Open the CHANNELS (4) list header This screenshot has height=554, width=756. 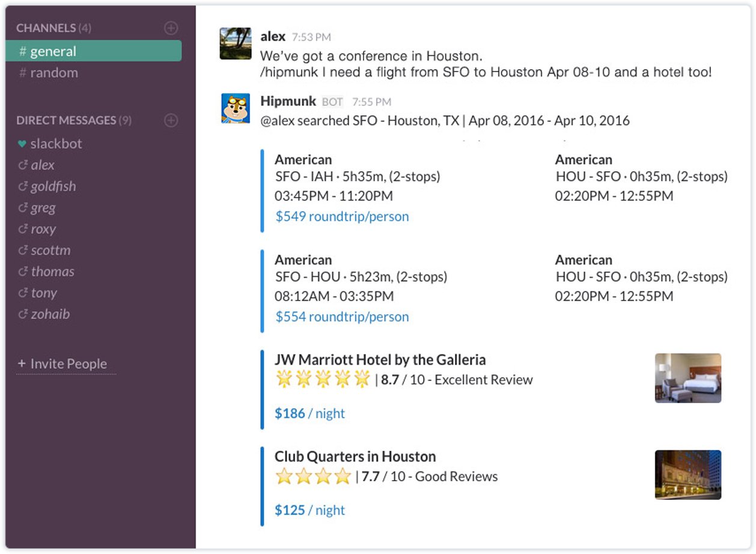[x=53, y=28]
